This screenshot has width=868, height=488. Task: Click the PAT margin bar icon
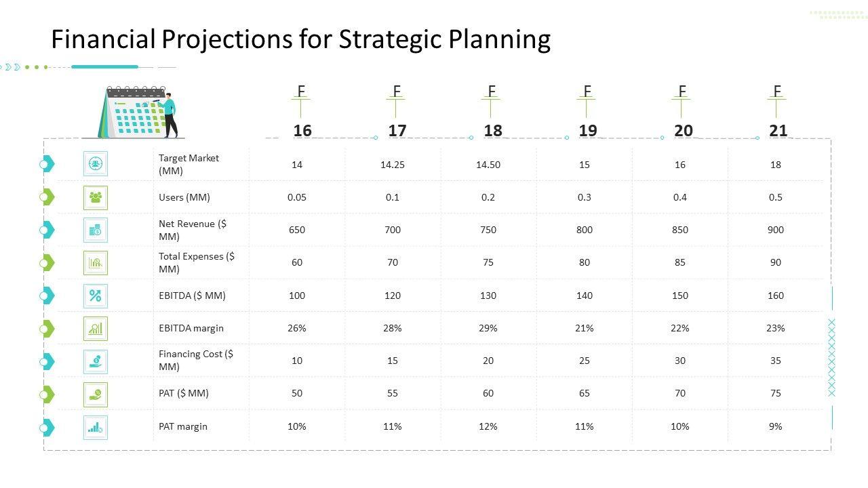click(96, 427)
